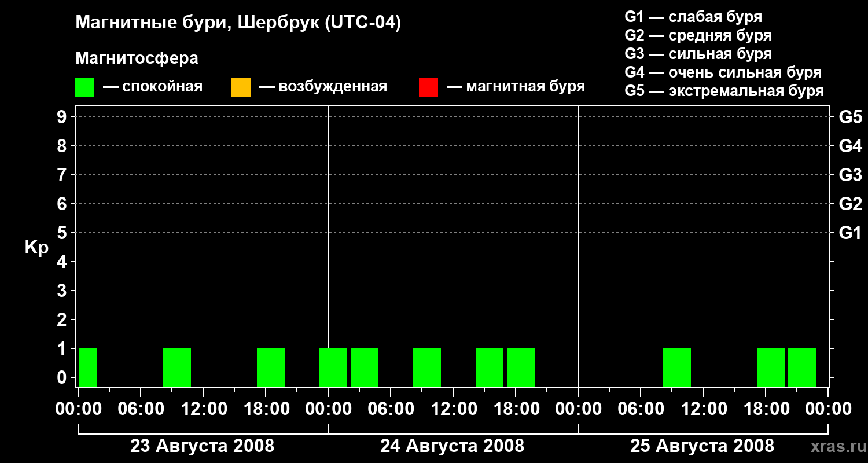This screenshot has width=868, height=463.
Task: Click the 08:00–11:00 bar on 24 Августа
Action: pyautogui.click(x=427, y=367)
